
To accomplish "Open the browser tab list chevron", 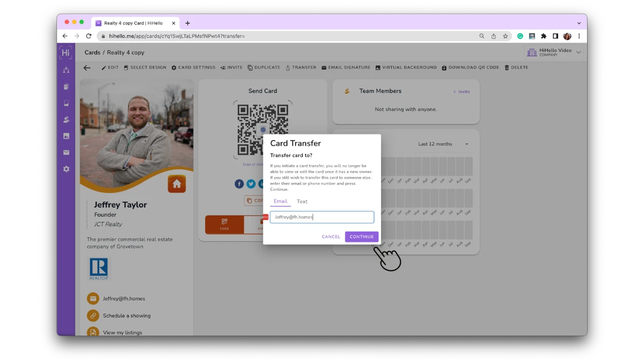I will click(x=578, y=23).
